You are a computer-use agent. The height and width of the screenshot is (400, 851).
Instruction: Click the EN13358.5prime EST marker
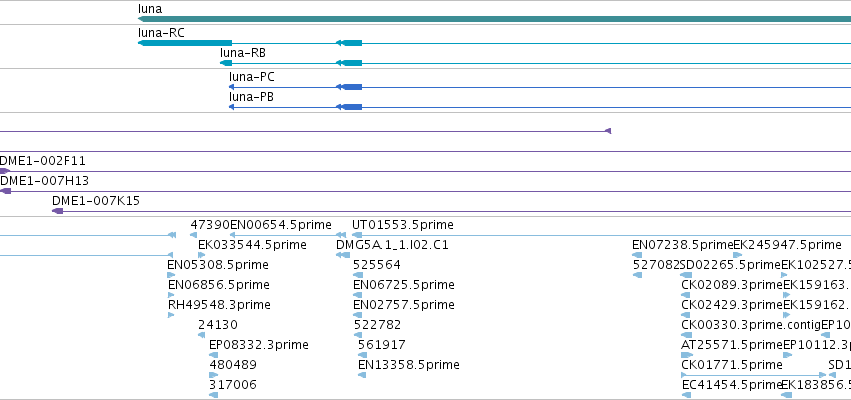[x=362, y=375]
